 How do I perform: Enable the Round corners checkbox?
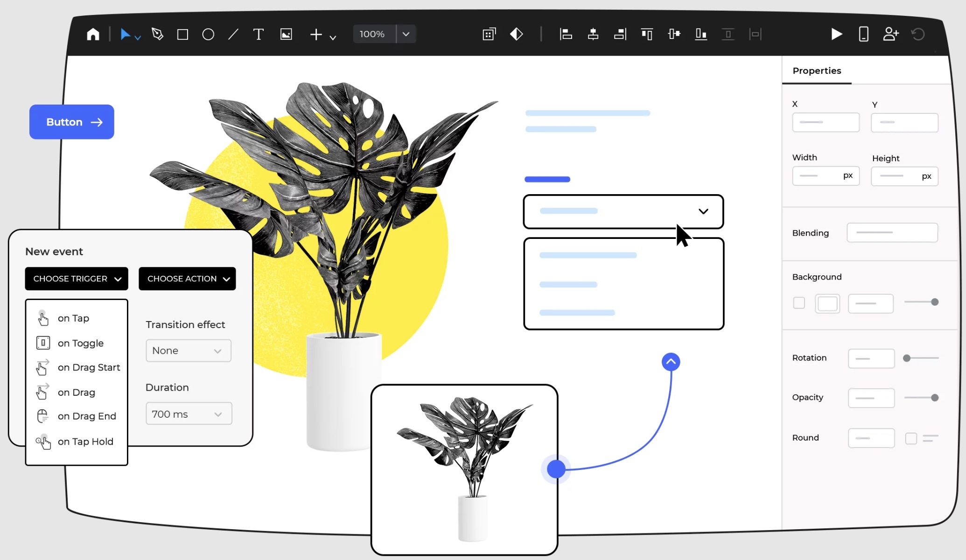pyautogui.click(x=910, y=437)
